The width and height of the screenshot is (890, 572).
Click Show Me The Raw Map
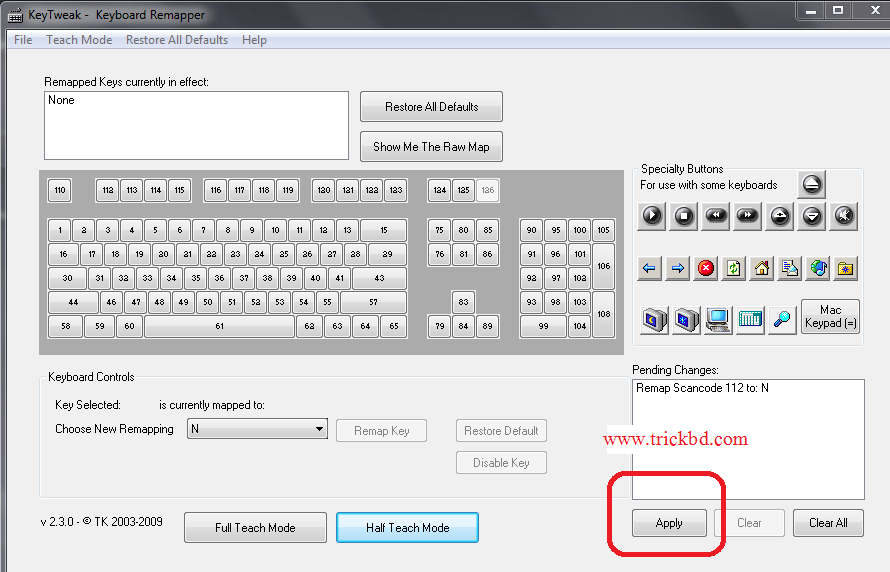coord(431,146)
